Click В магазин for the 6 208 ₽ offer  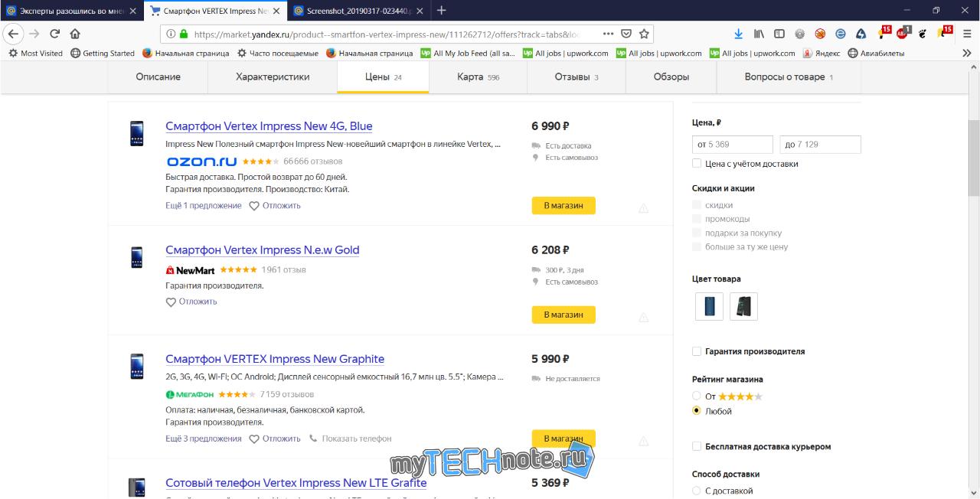(563, 315)
